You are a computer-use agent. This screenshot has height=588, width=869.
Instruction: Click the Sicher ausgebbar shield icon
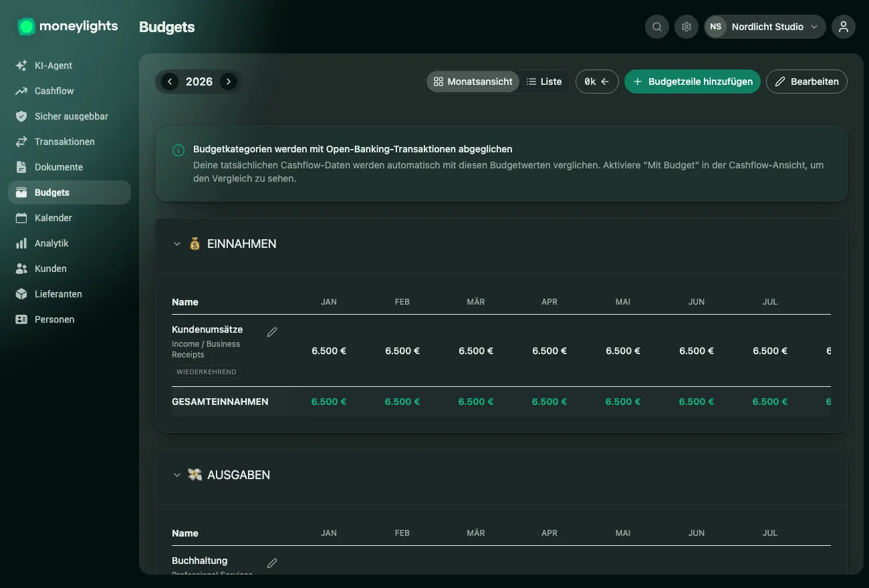coord(21,116)
